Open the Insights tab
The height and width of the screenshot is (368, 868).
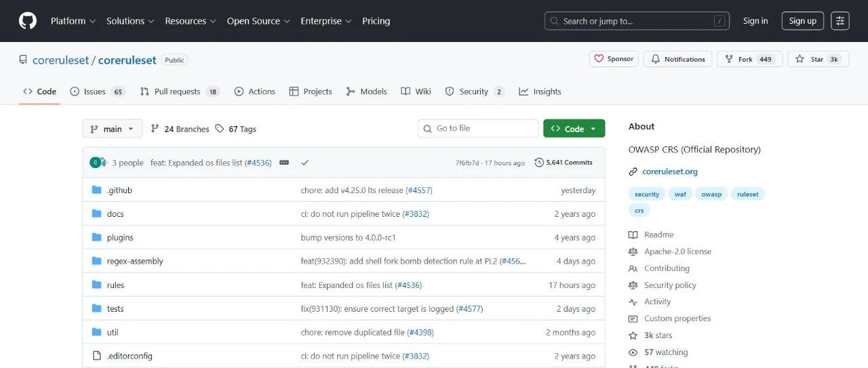point(540,91)
